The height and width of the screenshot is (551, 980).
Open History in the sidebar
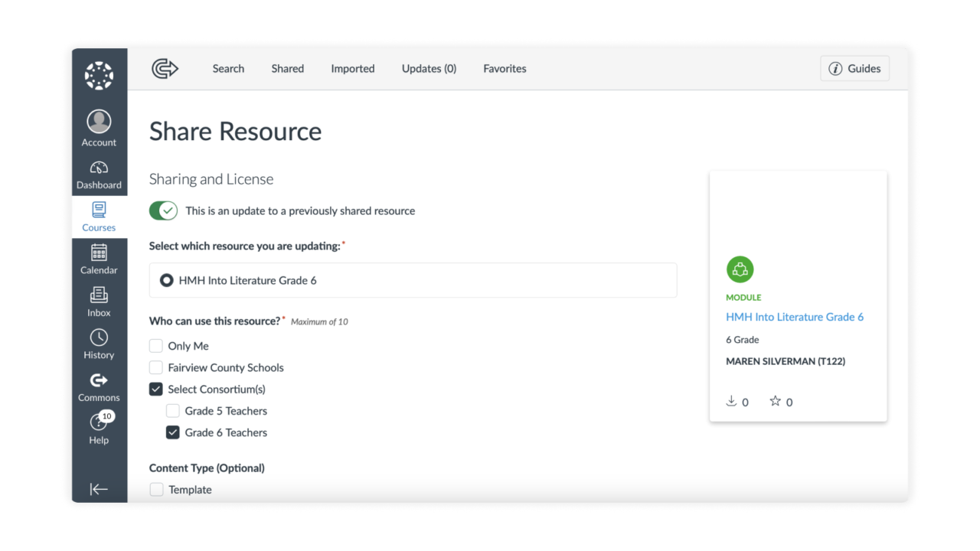pos(99,344)
